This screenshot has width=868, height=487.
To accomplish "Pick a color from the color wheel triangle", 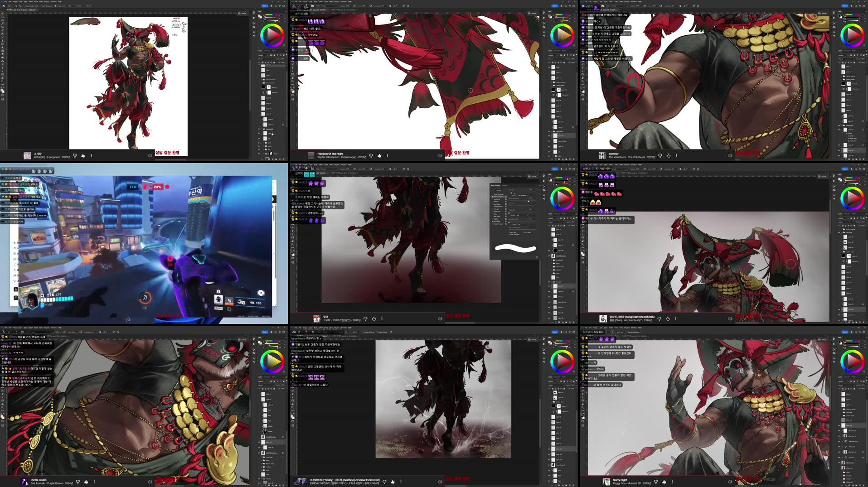I will [271, 34].
